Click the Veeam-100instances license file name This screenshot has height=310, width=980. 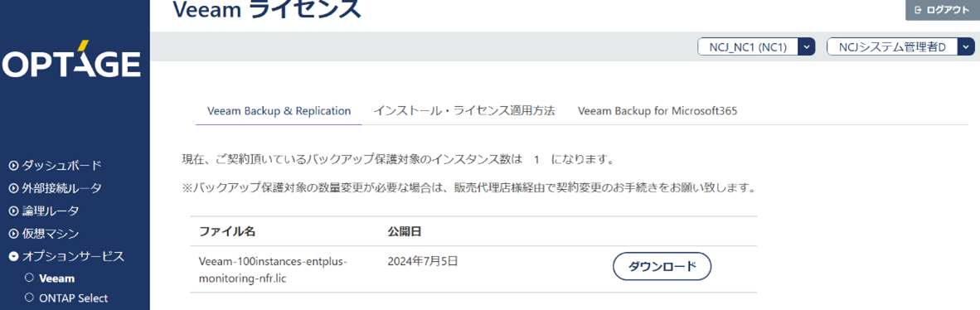pyautogui.click(x=273, y=269)
